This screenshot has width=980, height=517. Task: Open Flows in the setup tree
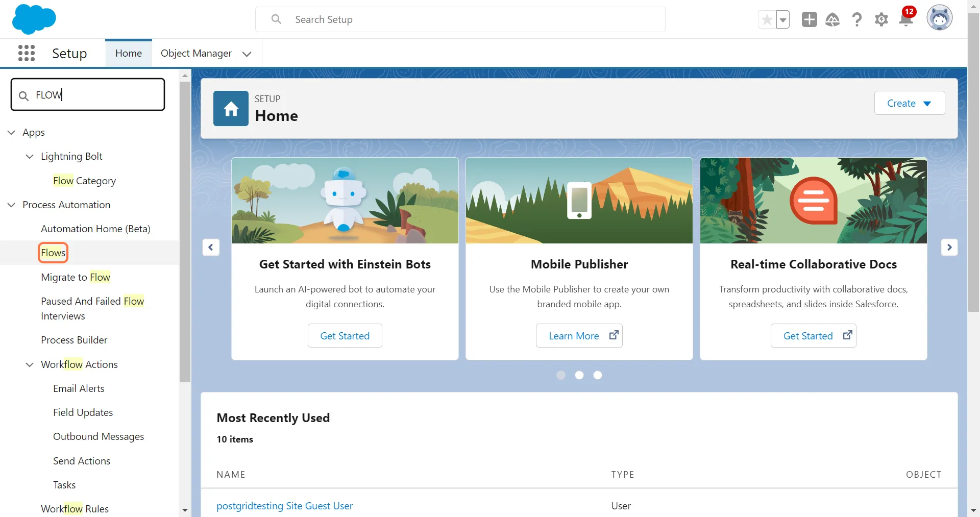click(53, 253)
